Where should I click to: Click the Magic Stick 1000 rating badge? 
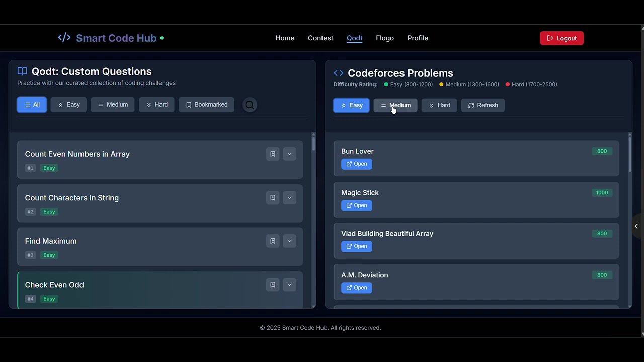(602, 193)
